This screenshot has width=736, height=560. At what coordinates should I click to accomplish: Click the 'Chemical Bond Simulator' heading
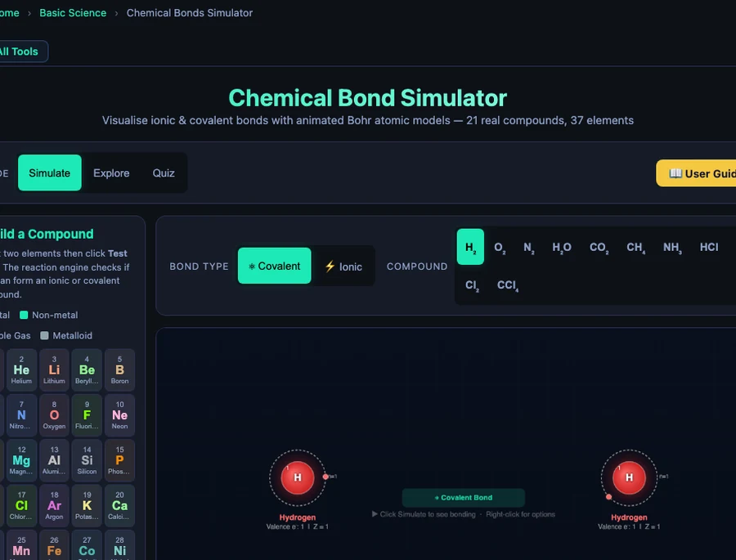pos(367,97)
